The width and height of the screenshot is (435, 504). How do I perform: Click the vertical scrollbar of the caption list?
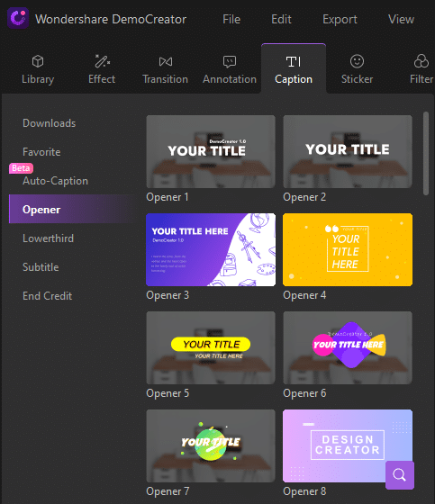pos(426,153)
